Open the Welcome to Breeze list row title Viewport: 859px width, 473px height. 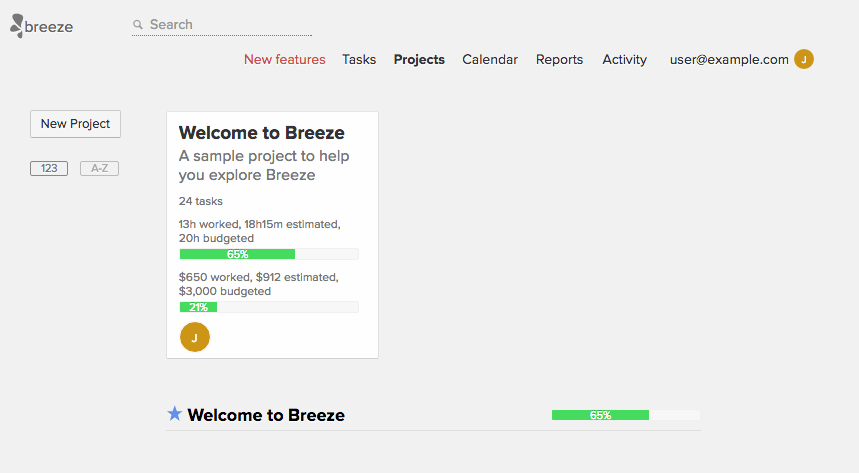click(266, 415)
